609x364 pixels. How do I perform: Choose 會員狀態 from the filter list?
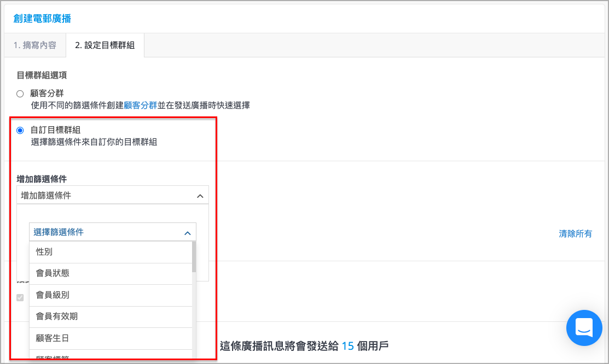(x=111, y=273)
